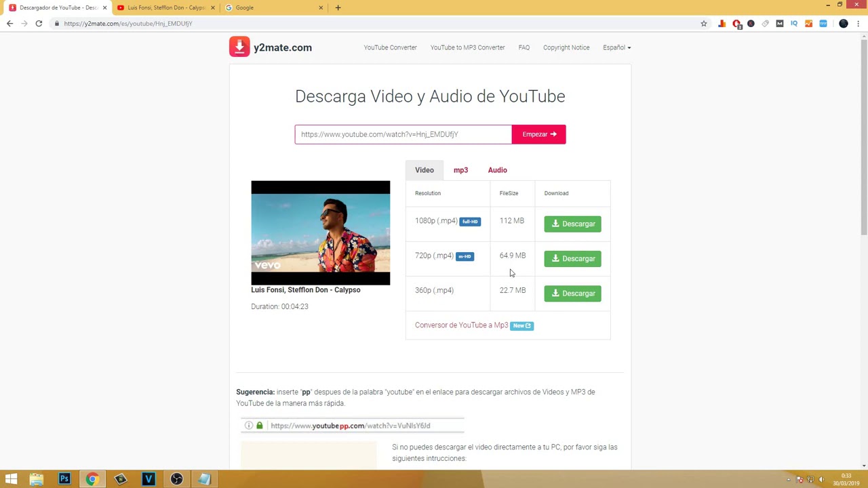This screenshot has width=868, height=488.
Task: Click the YouTube URL input field
Action: (x=403, y=134)
